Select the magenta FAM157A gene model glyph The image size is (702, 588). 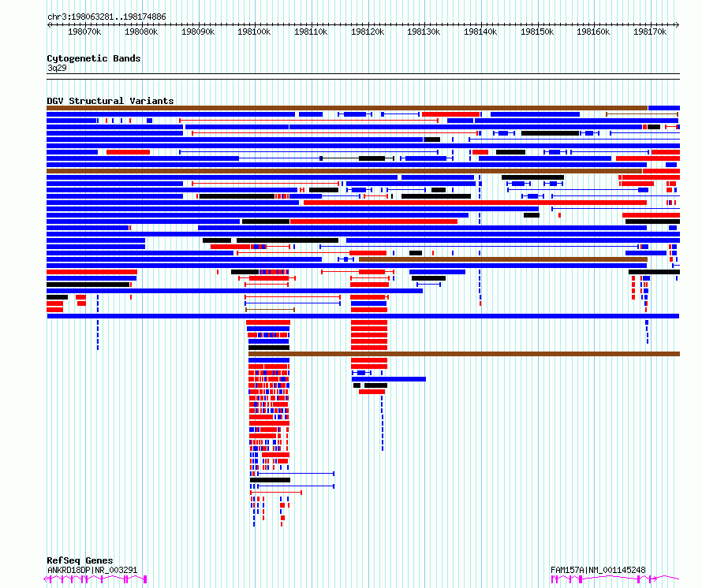615,579
